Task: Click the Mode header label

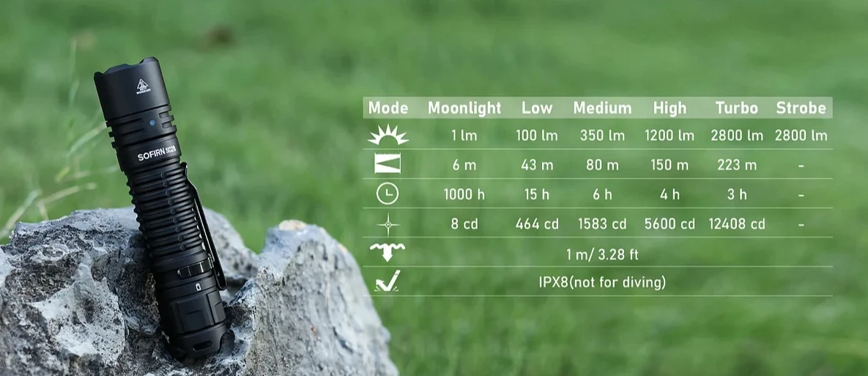Action: (x=388, y=108)
